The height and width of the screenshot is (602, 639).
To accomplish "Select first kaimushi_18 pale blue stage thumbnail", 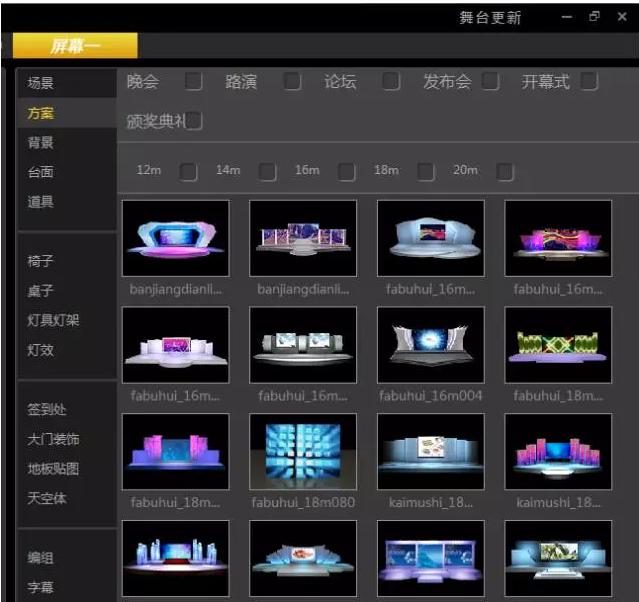I will tap(431, 451).
